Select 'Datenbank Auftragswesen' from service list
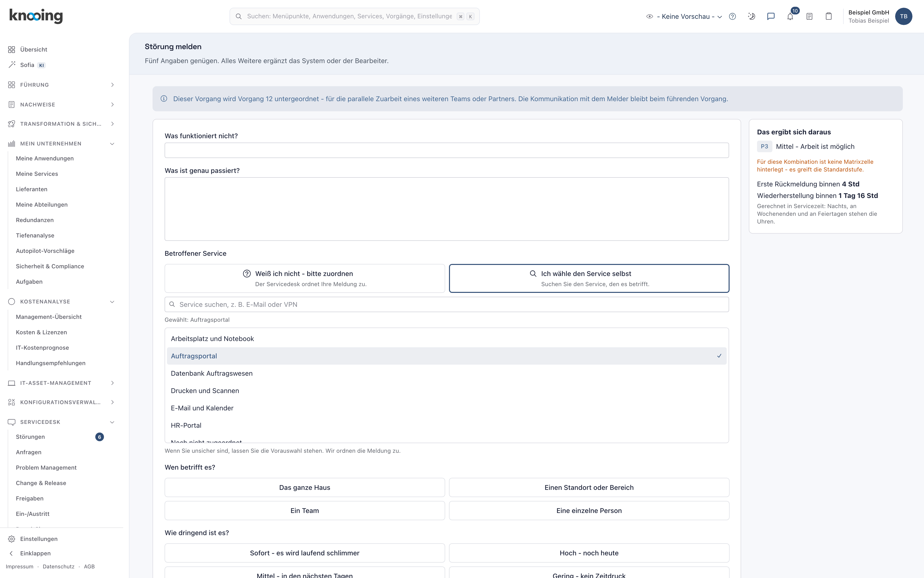 (446, 374)
